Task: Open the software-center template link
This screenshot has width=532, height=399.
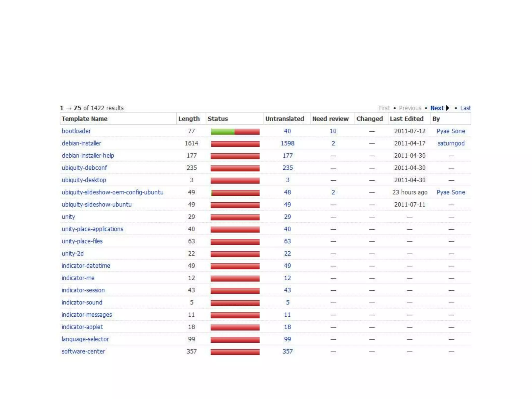Action: click(x=83, y=351)
